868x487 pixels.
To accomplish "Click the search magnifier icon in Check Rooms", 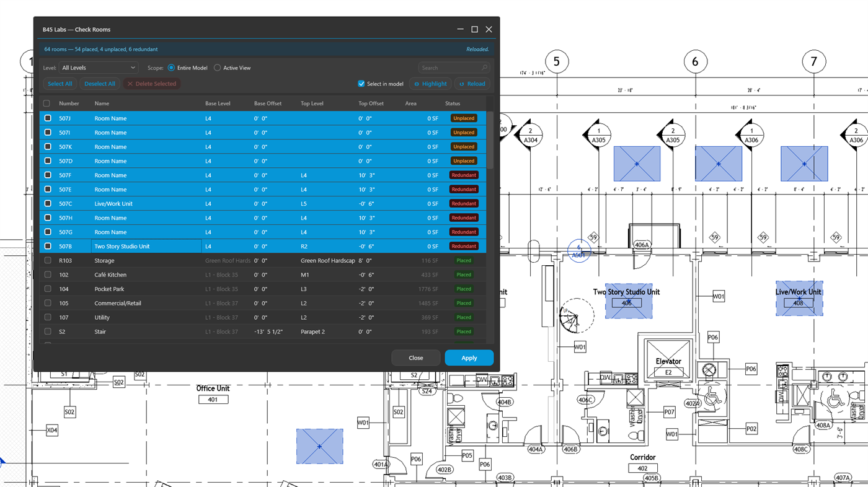I will [x=484, y=68].
